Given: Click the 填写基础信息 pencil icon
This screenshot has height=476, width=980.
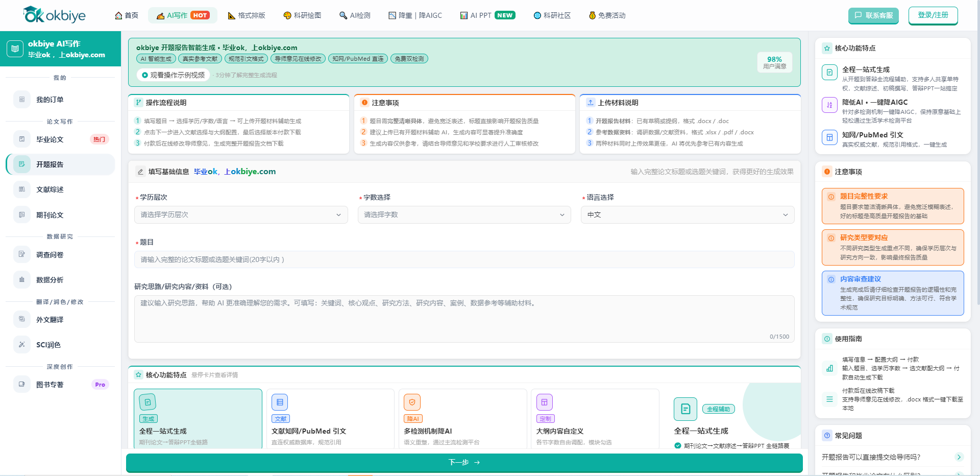Looking at the screenshot, I should (x=140, y=172).
